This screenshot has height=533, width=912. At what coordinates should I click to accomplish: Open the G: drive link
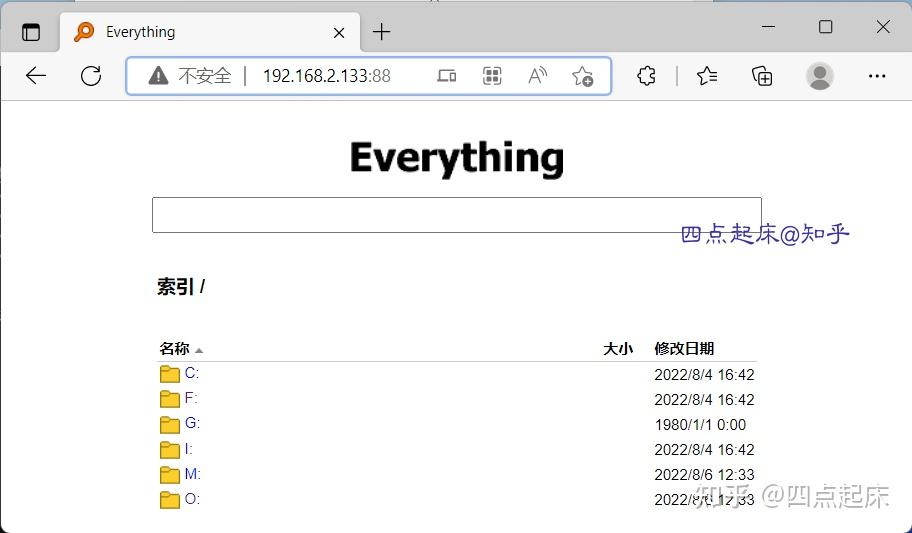[193, 423]
